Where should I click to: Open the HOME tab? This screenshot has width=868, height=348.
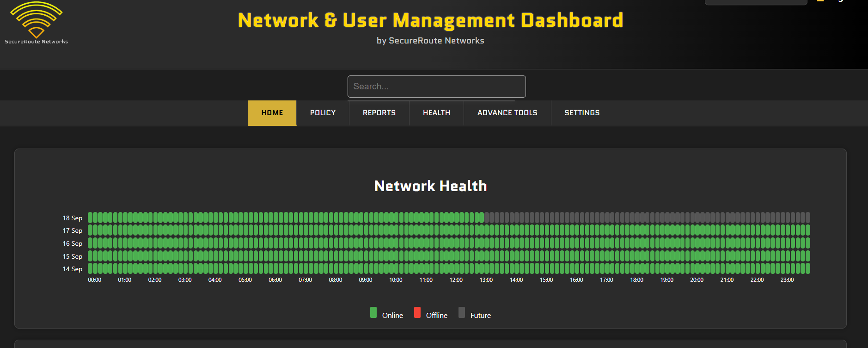272,113
